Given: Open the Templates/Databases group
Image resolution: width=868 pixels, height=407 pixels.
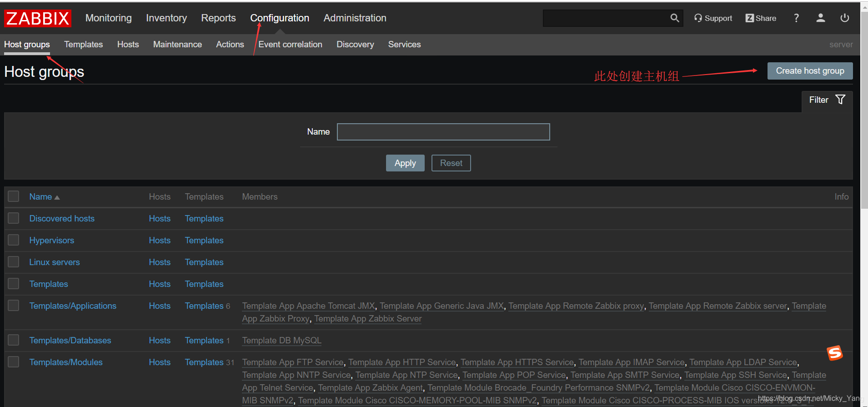Looking at the screenshot, I should (70, 341).
